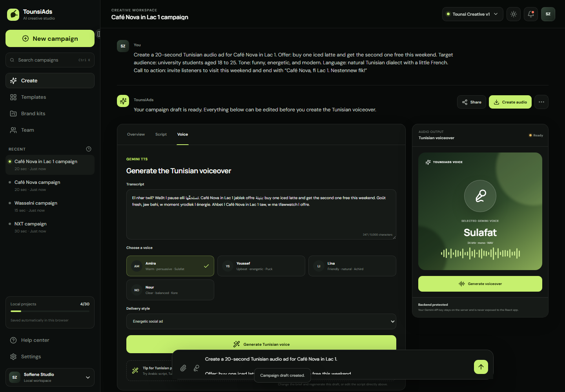This screenshot has width=565, height=392.
Task: Open the Delivery style dropdown
Action: [261, 321]
